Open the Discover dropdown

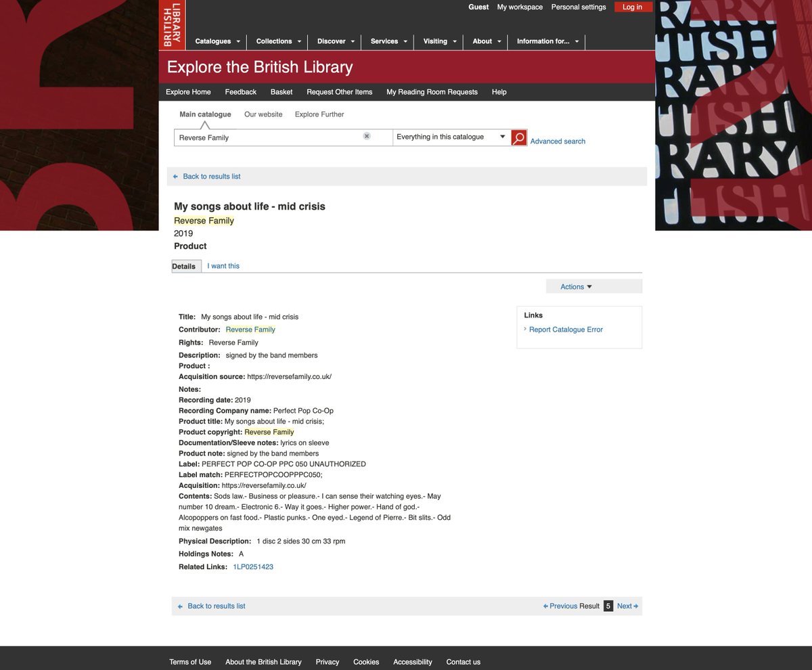(335, 41)
